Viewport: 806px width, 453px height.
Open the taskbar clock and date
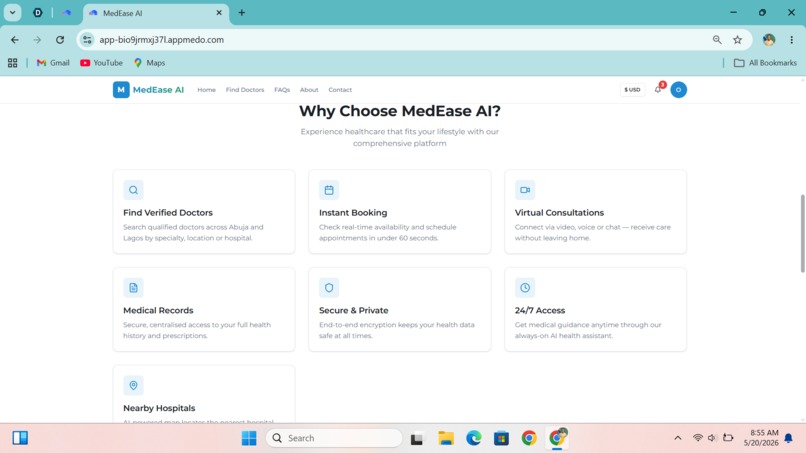point(761,438)
